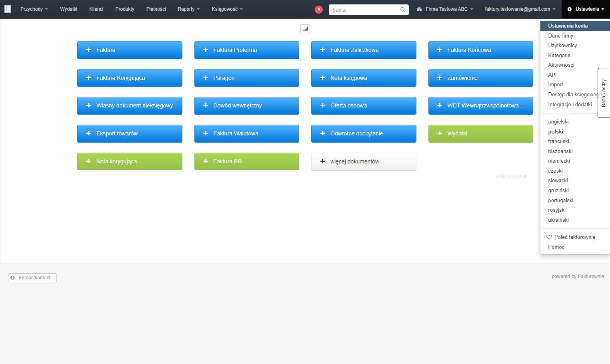
Task: Expand the Raporty dropdown menu
Action: click(189, 9)
